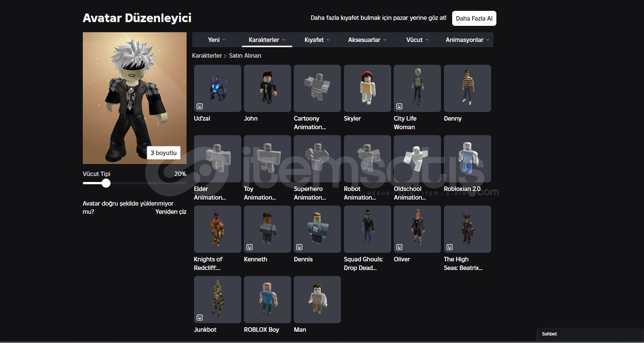Open the Sohbet chat bar
The image size is (644, 343).
590,334
